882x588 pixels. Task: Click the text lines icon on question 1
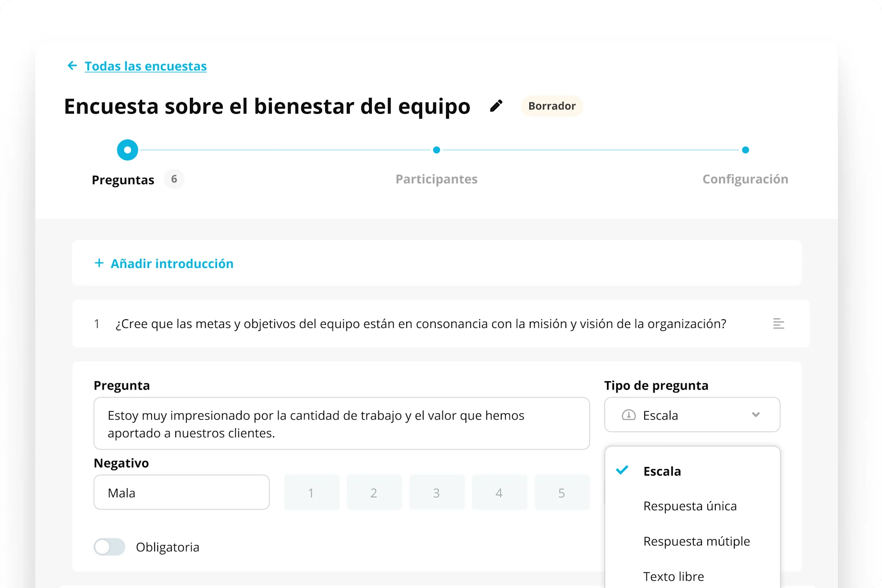pos(778,324)
